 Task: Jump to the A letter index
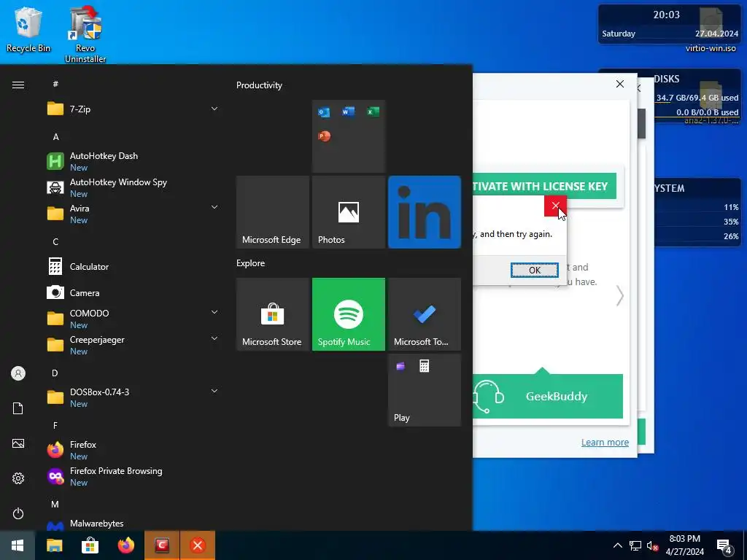pyautogui.click(x=55, y=137)
